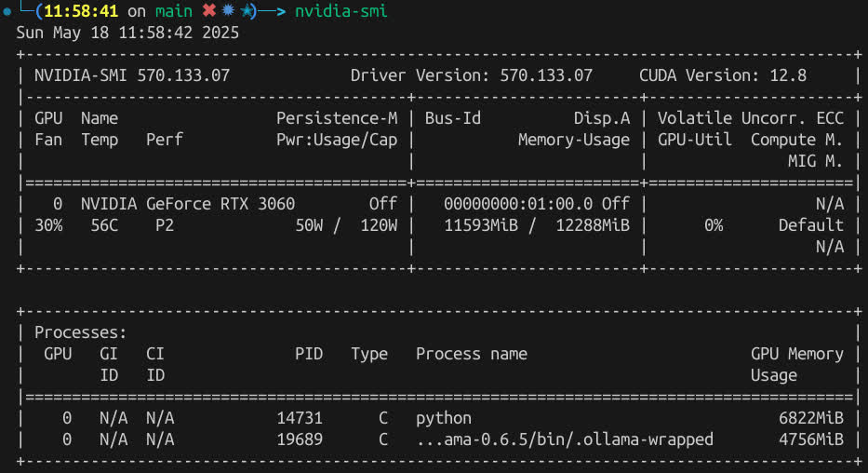Select the prompt time 11:58:41
The width and height of the screenshot is (868, 473).
pyautogui.click(x=81, y=11)
